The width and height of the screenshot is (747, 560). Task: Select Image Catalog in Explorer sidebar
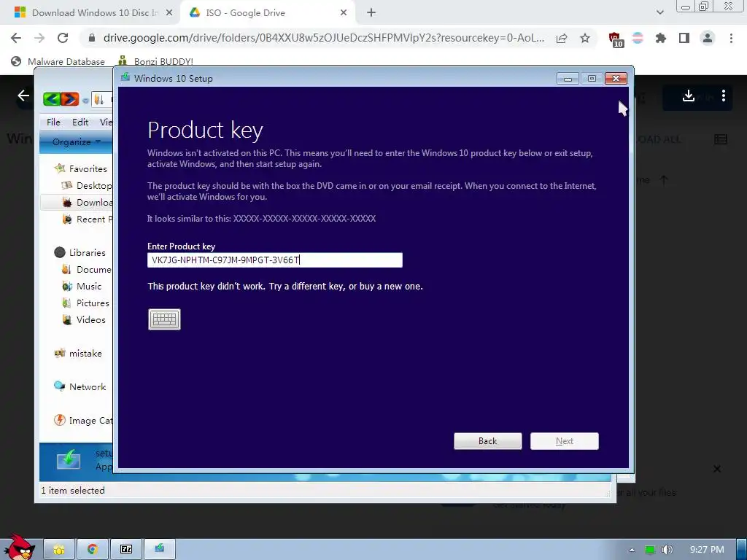tap(83, 421)
